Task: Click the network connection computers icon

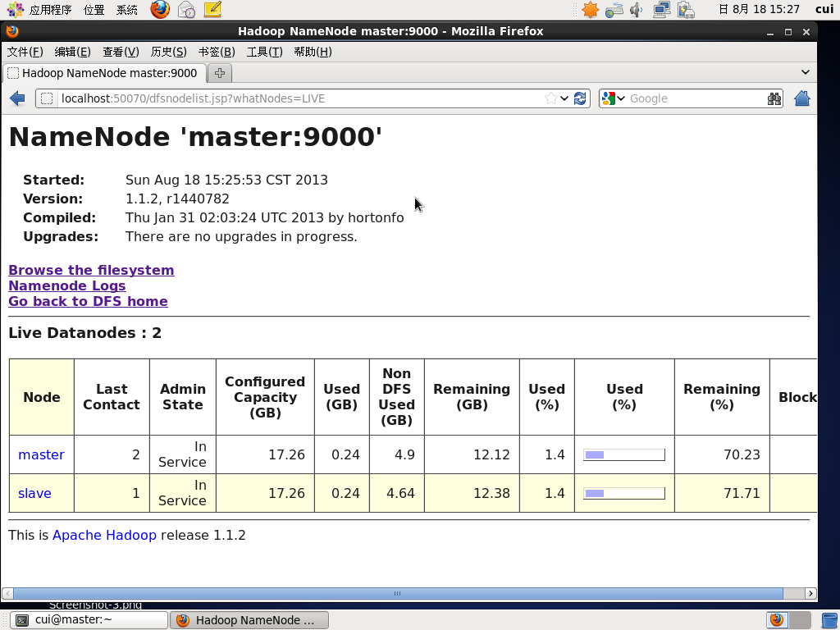Action: [x=662, y=10]
